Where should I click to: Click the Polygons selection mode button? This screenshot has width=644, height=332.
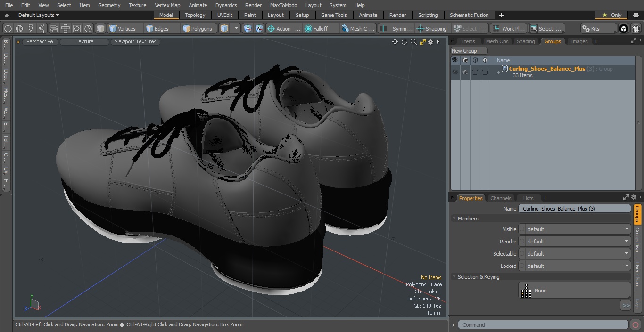[198, 29]
